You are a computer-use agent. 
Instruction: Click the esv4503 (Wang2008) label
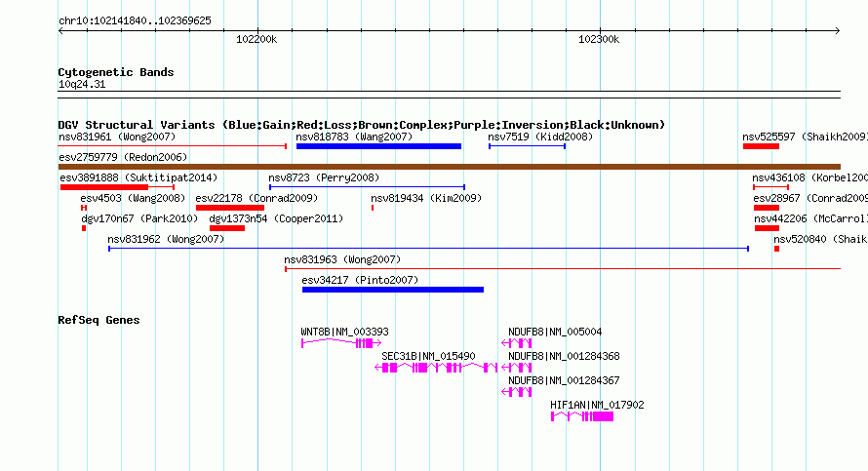(x=133, y=198)
